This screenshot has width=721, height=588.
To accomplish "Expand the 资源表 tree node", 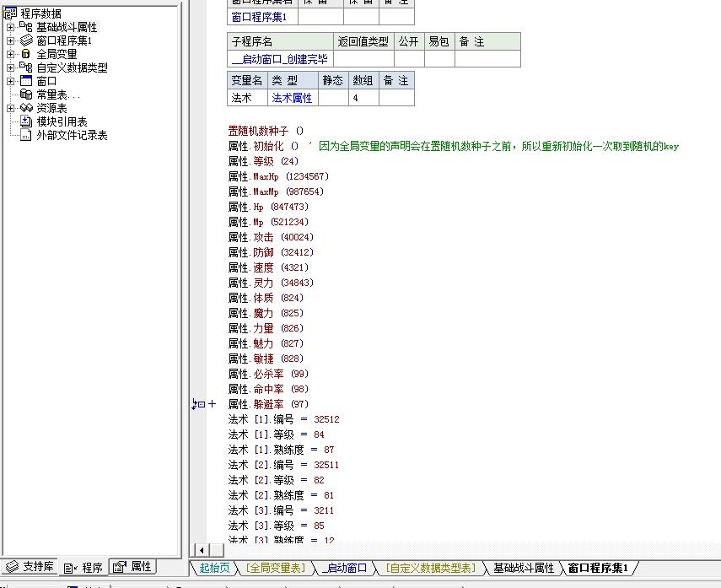I will click(10, 108).
